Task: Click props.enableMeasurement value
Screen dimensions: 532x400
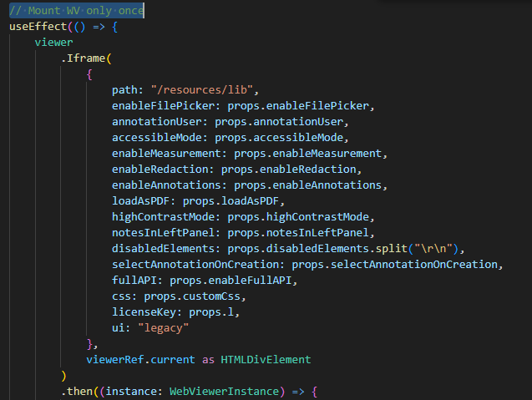Action: point(308,154)
